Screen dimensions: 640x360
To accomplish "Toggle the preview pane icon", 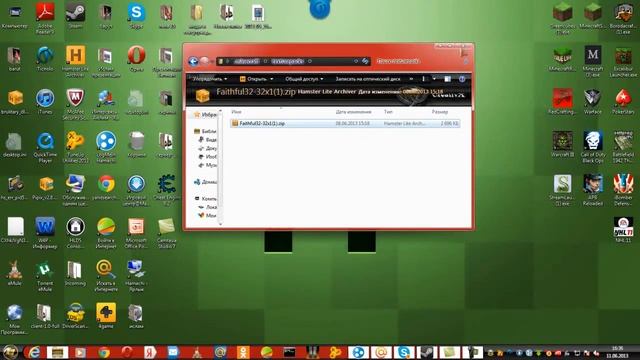I will 448,79.
